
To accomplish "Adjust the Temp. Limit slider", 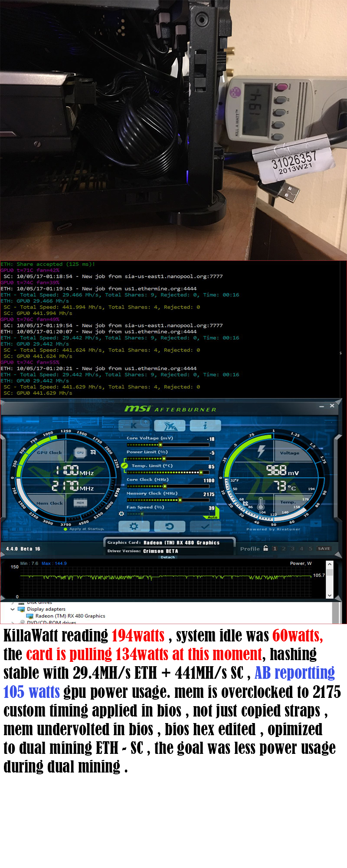I will tap(167, 472).
